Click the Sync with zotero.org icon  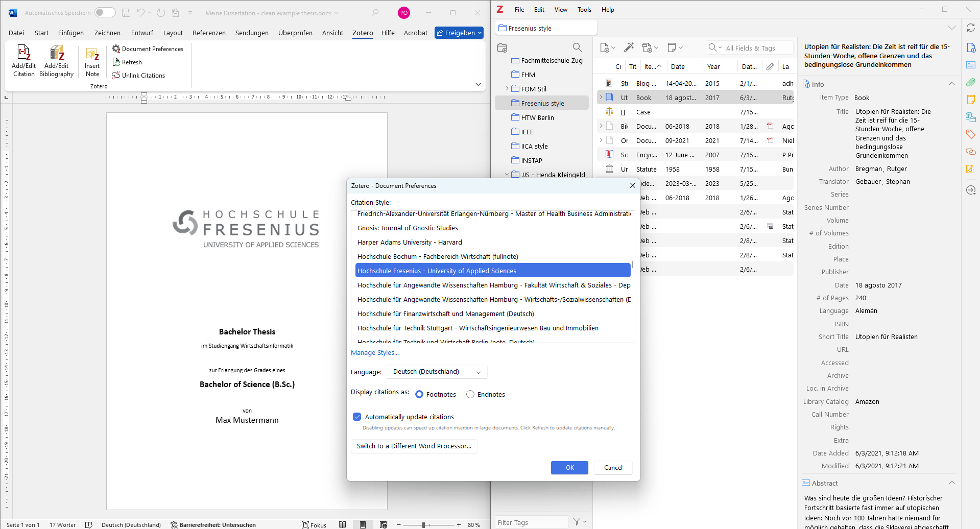coord(970,28)
